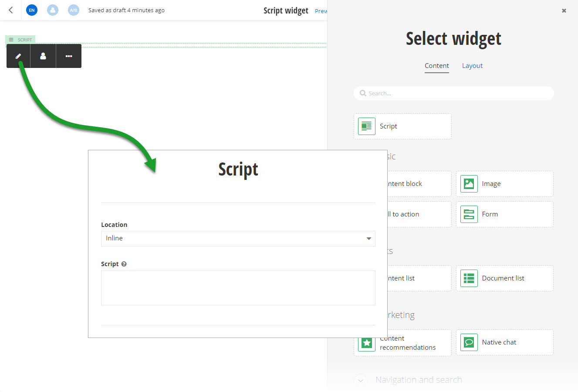Add the Document list widget

505,278
